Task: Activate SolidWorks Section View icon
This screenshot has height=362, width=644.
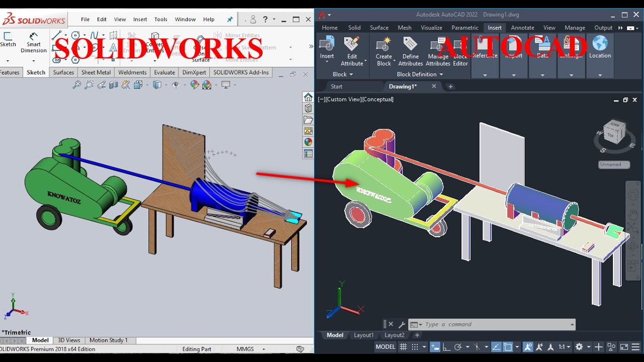Action: (114, 85)
